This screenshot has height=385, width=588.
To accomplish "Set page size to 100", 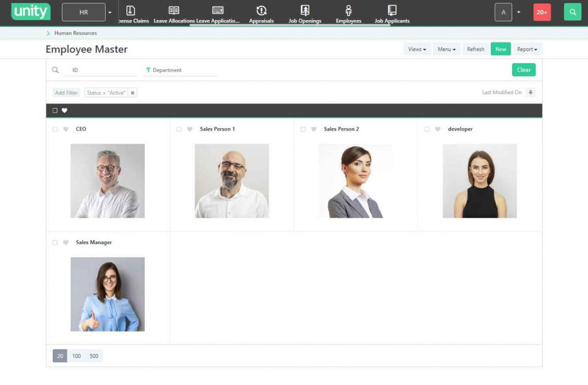I will 77,356.
